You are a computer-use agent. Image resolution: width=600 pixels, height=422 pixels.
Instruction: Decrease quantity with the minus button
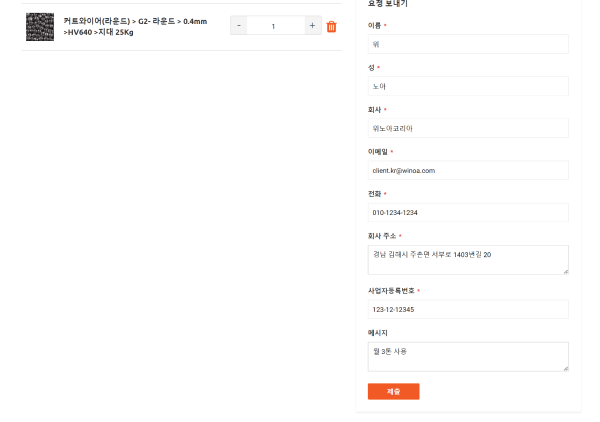[239, 26]
